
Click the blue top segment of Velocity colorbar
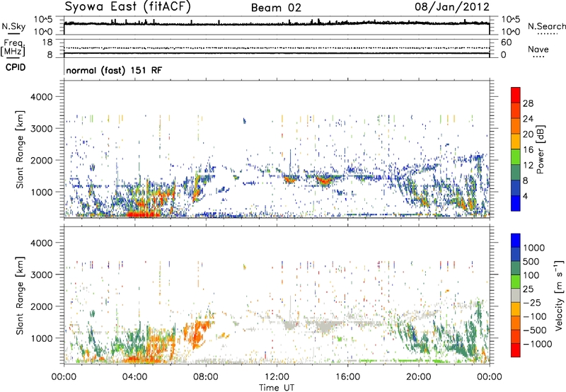point(516,241)
